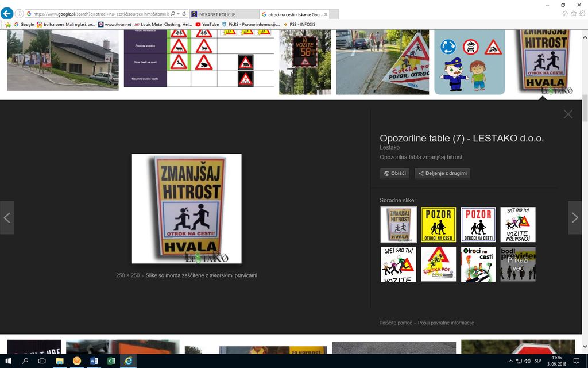Go to the next image with right arrow
This screenshot has height=368, width=588.
pos(575,217)
